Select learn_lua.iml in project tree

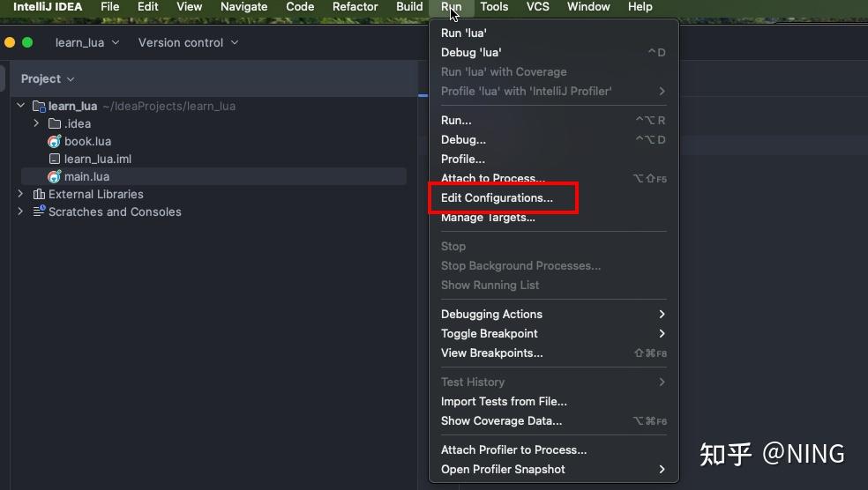213,160
